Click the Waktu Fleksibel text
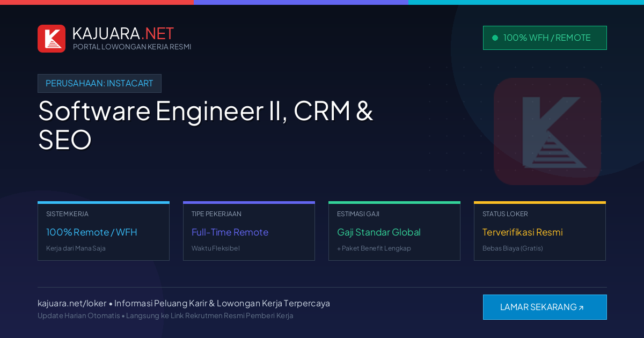Image resolution: width=644 pixels, height=338 pixels. tap(216, 248)
